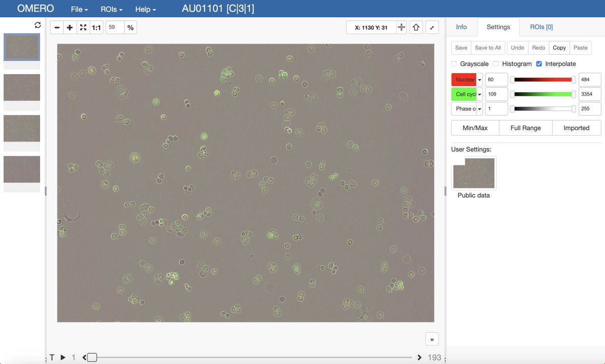Image resolution: width=605 pixels, height=364 pixels.
Task: Enable the Histogram checkbox
Action: [x=496, y=64]
